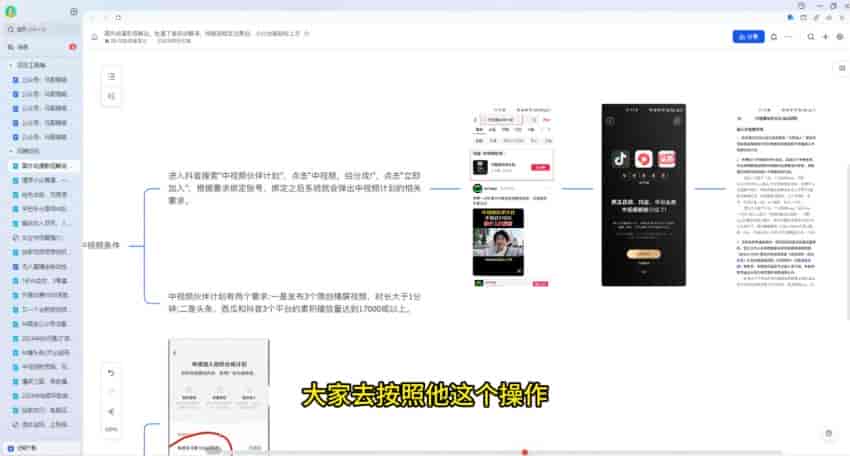The width and height of the screenshot is (850, 456).
Task: Select the node starting '进入抖音搜索'
Action: (294, 188)
